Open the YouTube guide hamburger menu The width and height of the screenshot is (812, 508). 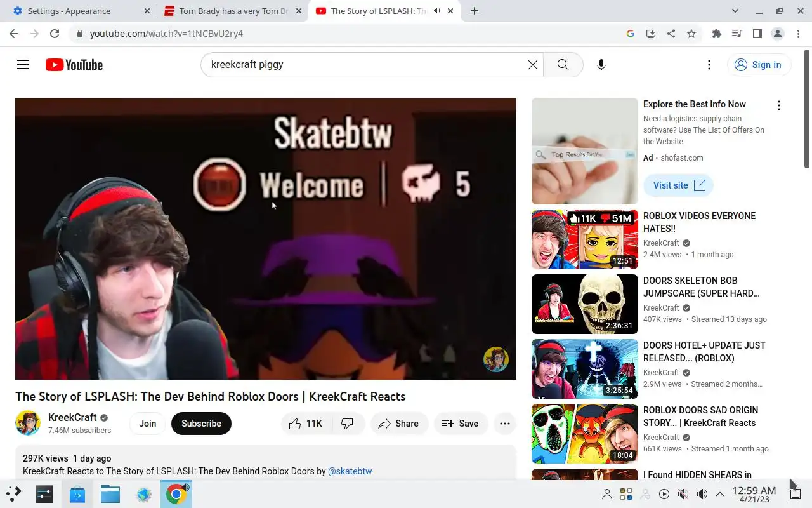(23, 65)
